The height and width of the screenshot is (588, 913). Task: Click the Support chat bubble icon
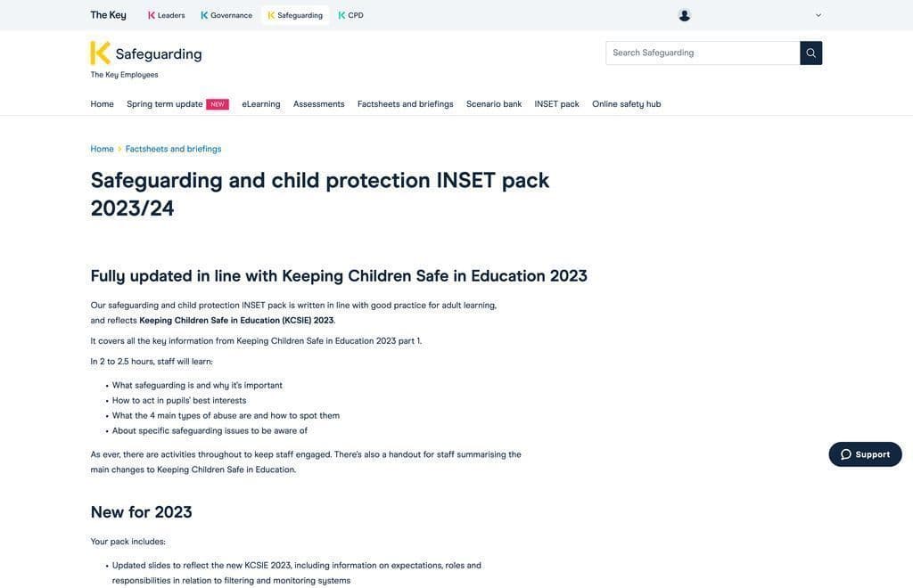(846, 454)
